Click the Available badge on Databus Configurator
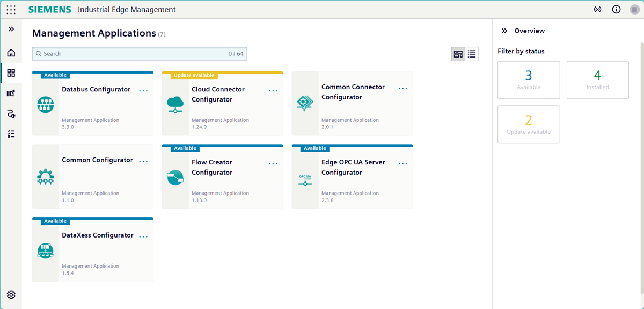The width and height of the screenshot is (644, 309). 55,75
